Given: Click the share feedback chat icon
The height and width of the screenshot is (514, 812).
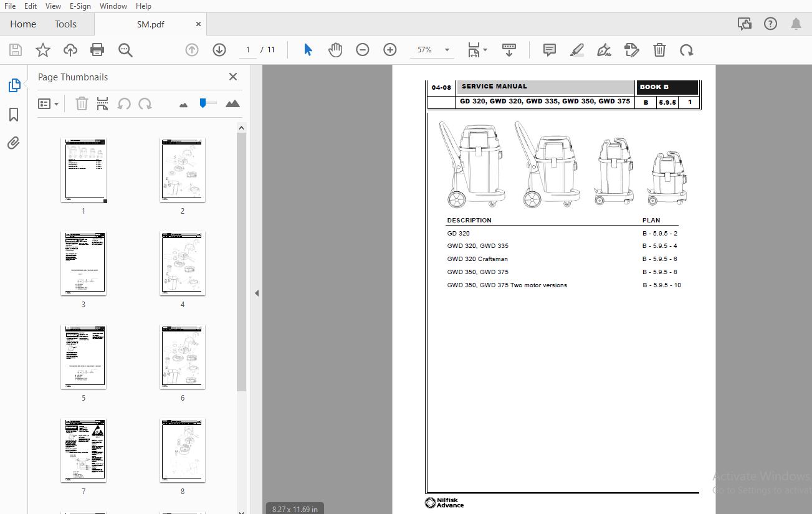Looking at the screenshot, I should [745, 24].
